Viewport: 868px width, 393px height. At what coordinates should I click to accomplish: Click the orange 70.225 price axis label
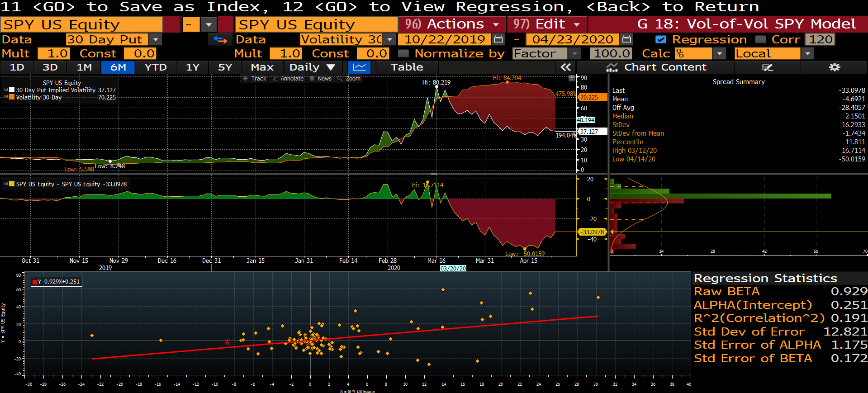tap(593, 97)
